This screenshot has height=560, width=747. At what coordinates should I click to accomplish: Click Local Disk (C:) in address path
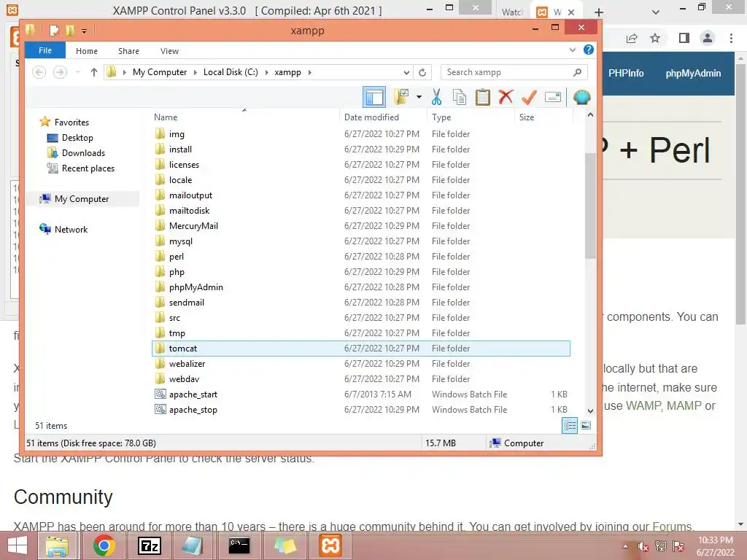pos(231,72)
